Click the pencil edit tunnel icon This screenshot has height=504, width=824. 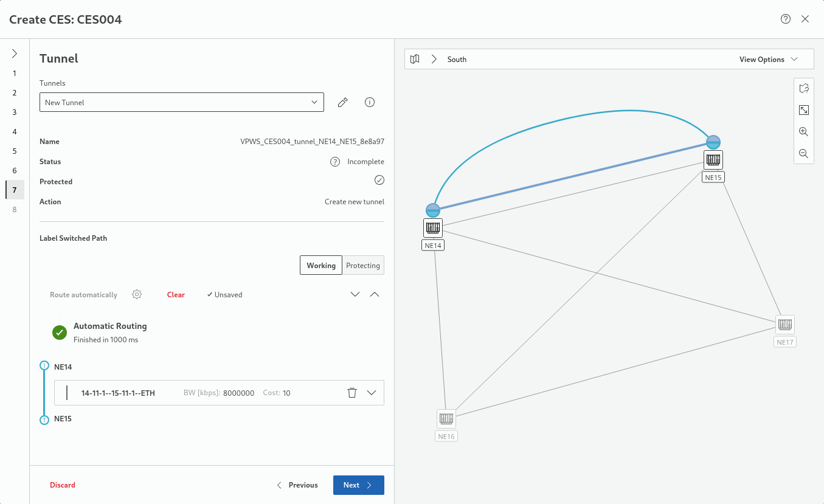point(343,103)
